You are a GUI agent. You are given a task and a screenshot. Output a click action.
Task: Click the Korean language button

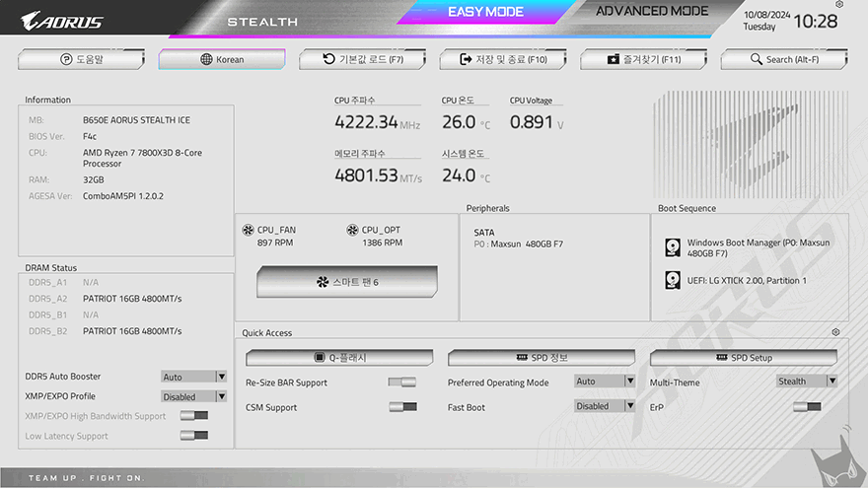point(221,59)
